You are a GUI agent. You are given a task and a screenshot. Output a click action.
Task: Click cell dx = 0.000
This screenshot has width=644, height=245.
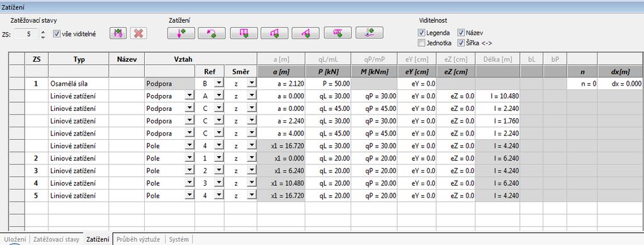[x=620, y=83]
